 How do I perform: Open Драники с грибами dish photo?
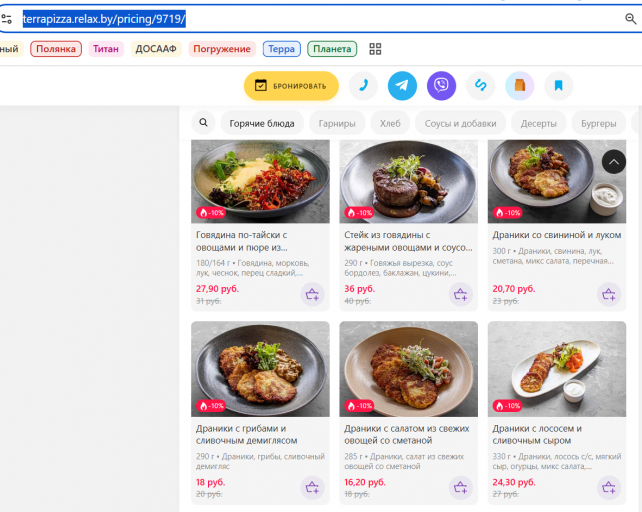(260, 369)
